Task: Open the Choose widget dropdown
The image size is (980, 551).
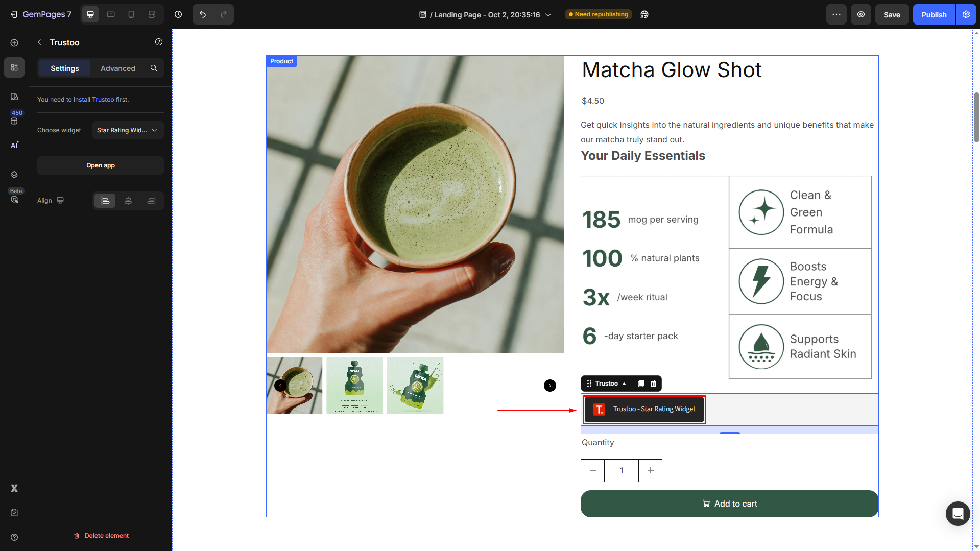Action: point(128,130)
